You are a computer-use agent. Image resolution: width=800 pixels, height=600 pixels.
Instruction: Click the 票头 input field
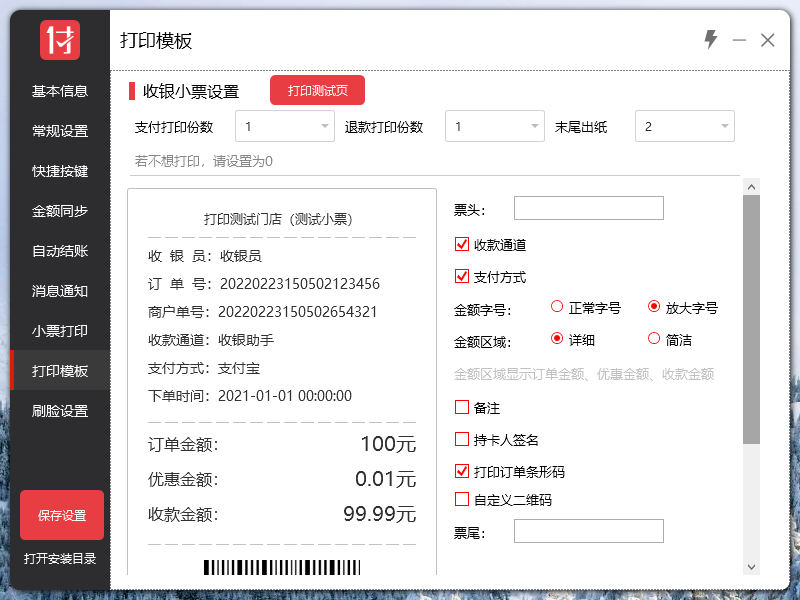(x=589, y=208)
